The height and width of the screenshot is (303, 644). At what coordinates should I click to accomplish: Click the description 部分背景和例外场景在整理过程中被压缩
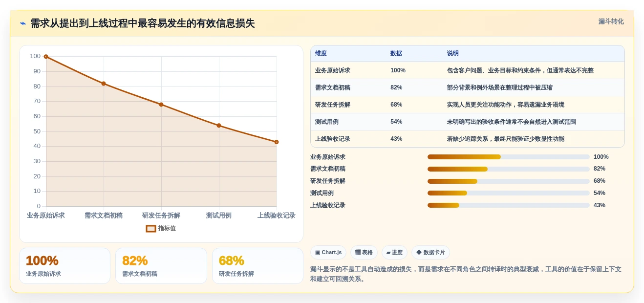click(x=500, y=87)
